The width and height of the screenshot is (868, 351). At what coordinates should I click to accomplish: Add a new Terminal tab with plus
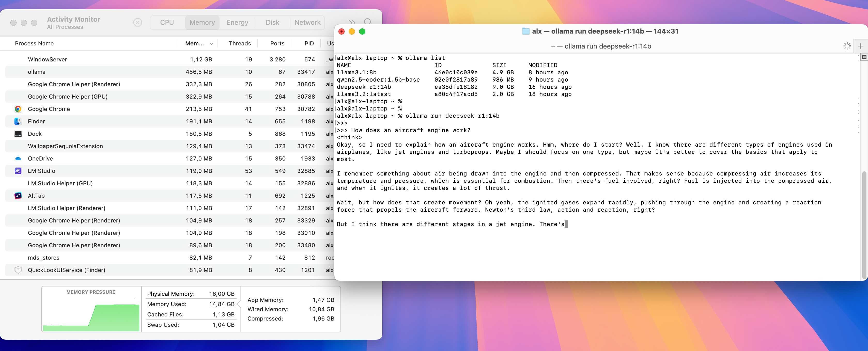[860, 46]
